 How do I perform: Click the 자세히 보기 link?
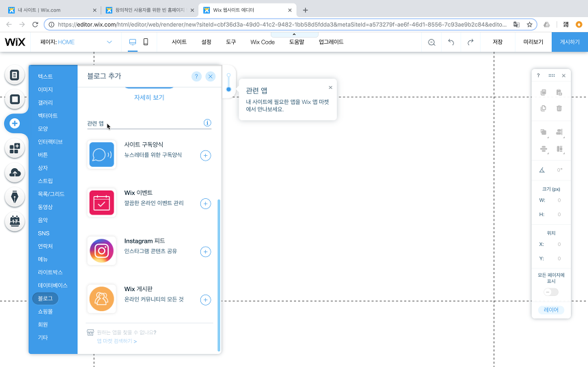pyautogui.click(x=149, y=98)
